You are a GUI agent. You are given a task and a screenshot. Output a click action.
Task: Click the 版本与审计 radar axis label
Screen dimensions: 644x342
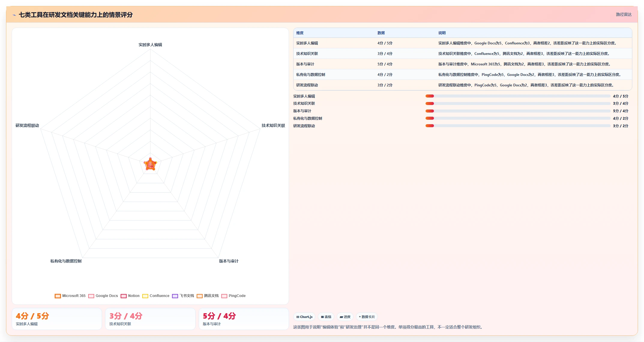(x=229, y=261)
